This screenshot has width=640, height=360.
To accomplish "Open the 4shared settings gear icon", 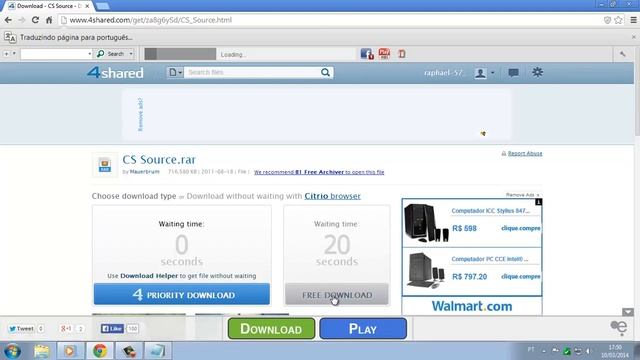I will coord(537,73).
